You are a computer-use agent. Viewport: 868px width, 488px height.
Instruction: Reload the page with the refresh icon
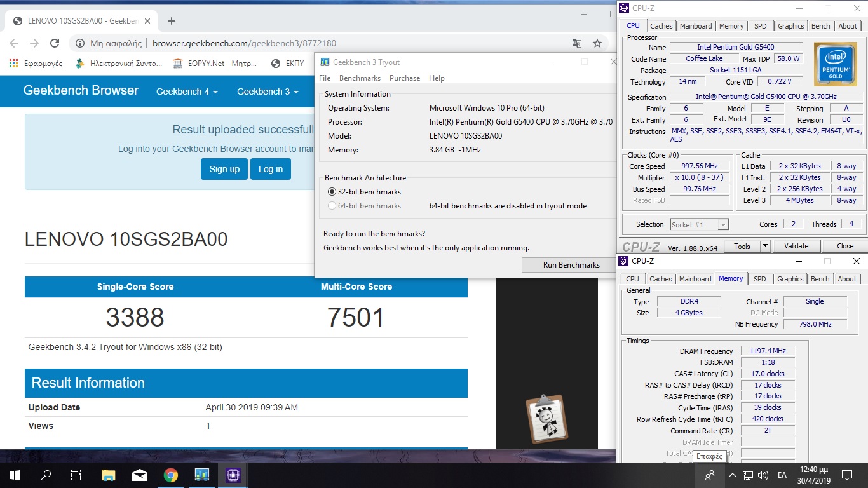[x=55, y=43]
